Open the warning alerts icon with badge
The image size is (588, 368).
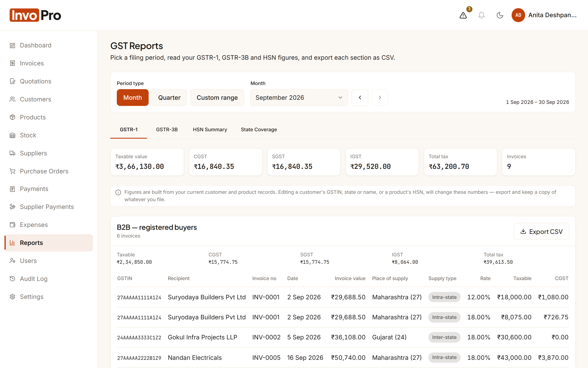[463, 15]
